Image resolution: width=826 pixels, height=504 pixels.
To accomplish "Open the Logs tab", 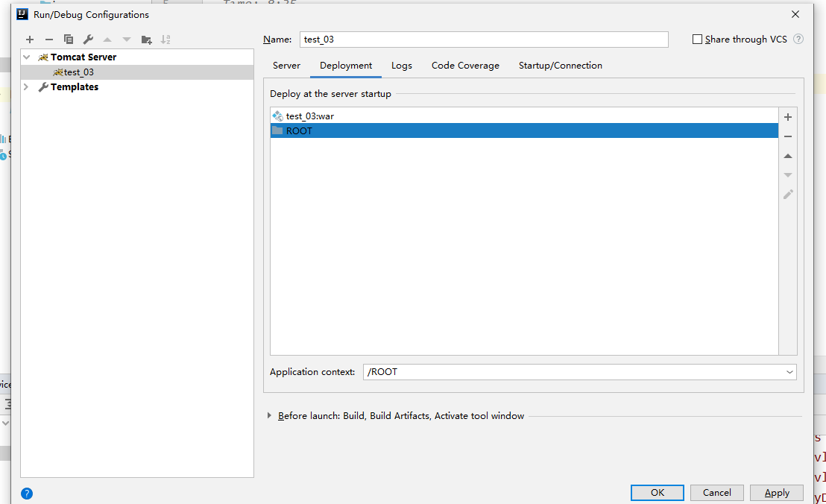I will [x=401, y=66].
